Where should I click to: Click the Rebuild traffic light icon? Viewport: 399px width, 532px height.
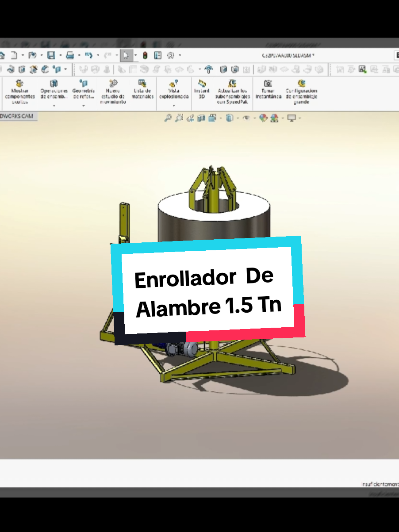(145, 55)
